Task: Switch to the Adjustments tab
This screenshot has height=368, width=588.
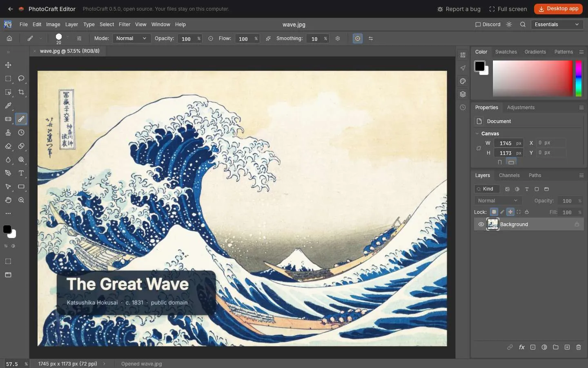Action: click(521, 108)
